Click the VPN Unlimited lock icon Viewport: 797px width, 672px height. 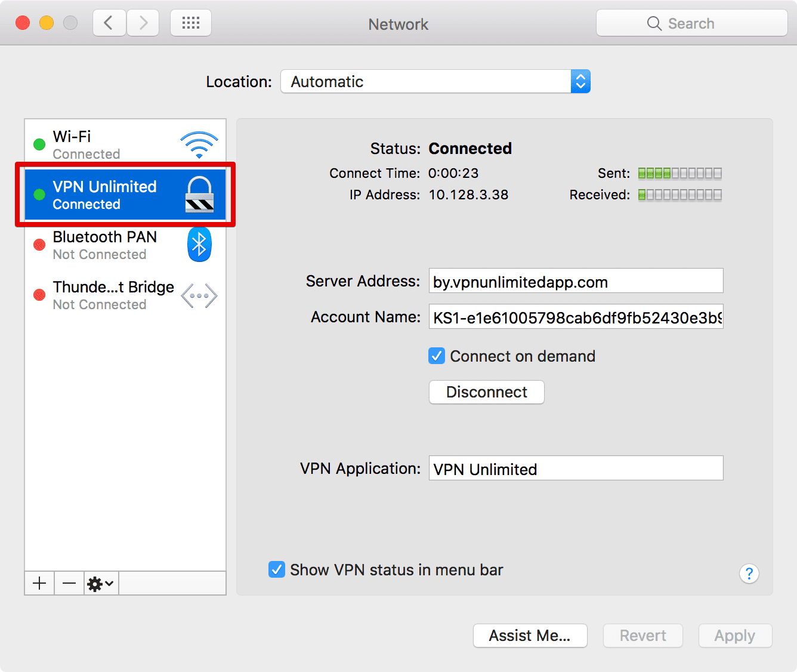click(x=199, y=194)
